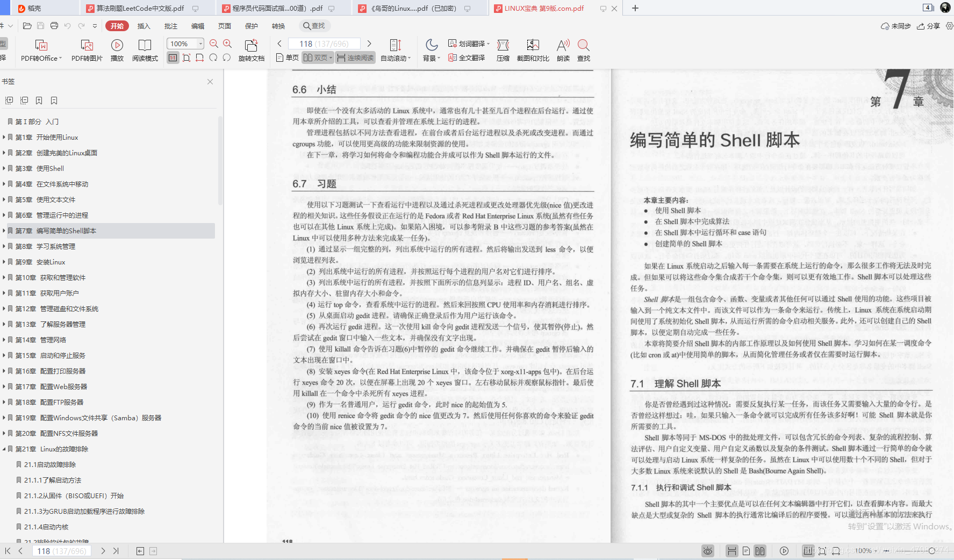The height and width of the screenshot is (560, 954).
Task: Toggle 双页 two-page layout
Action: 318,58
